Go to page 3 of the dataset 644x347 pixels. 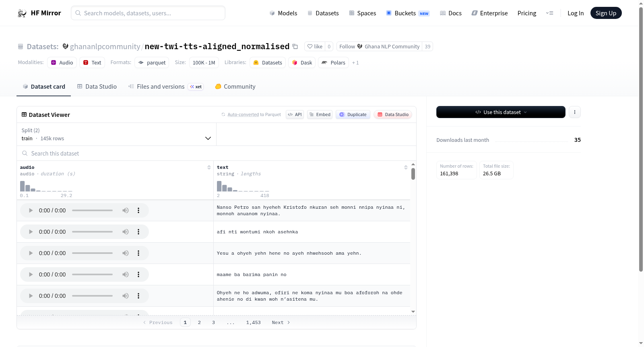213,322
